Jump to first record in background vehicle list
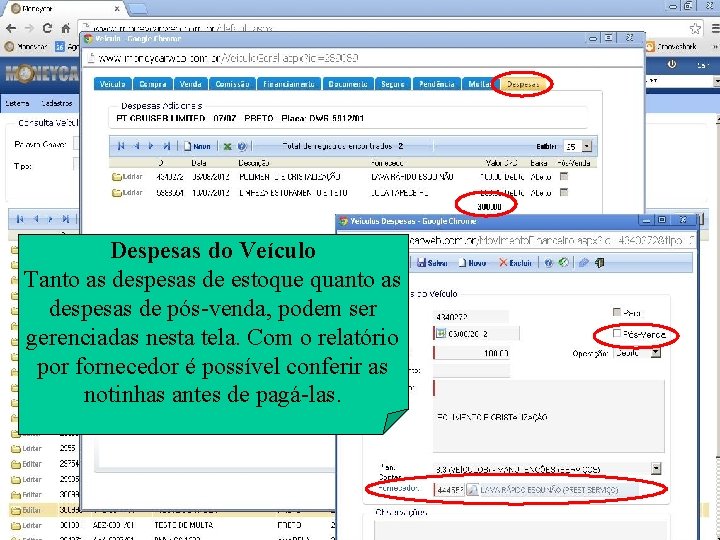This screenshot has width=720, height=540. (19, 219)
